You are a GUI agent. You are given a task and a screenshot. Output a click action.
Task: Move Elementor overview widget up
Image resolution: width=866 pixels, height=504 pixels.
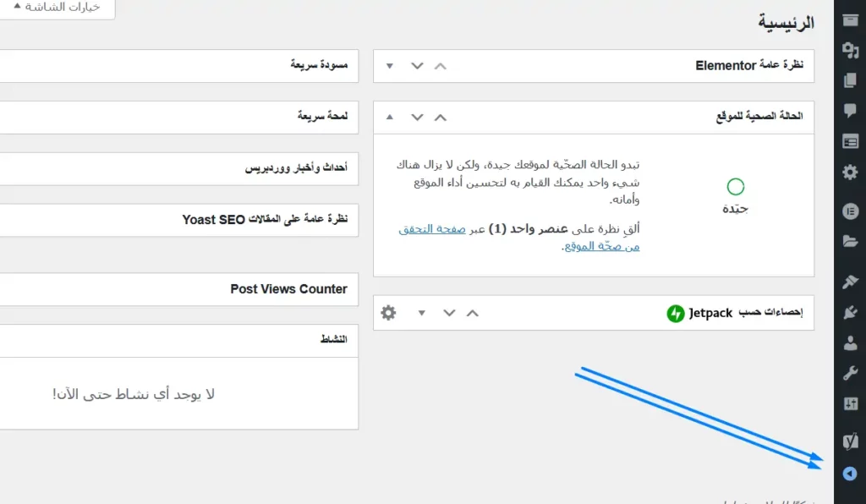[x=440, y=66]
